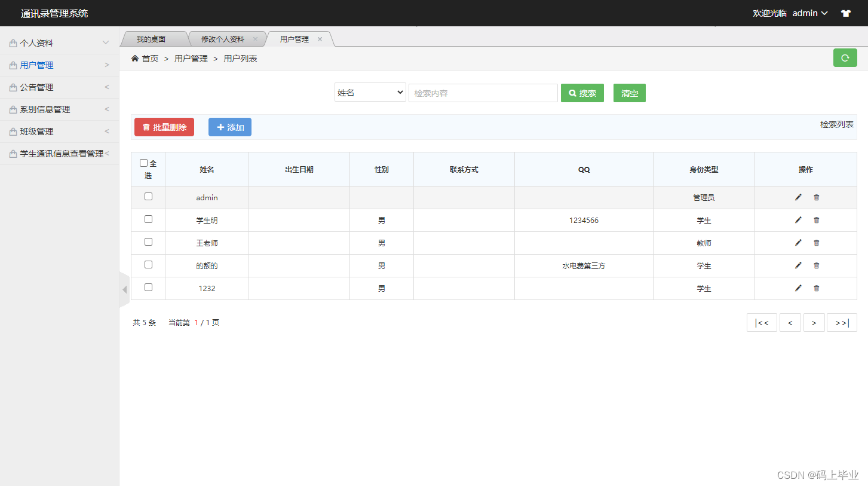Expand the 公告管理 sidebar section

[38, 87]
